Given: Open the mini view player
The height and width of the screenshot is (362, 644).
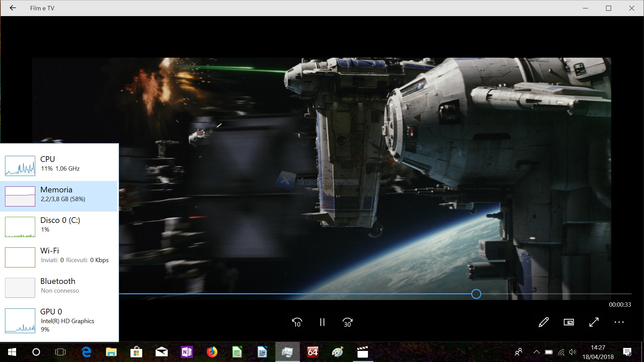Looking at the screenshot, I should [569, 322].
